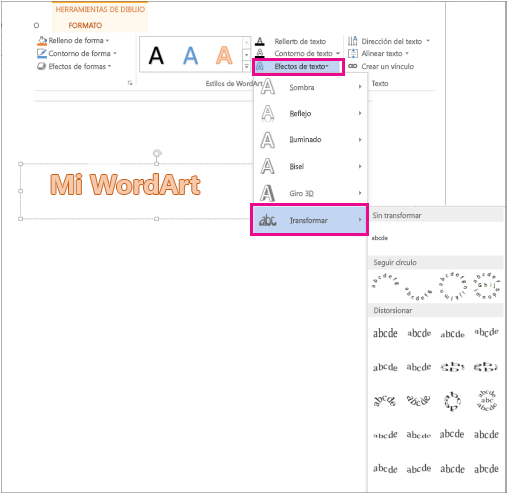
Task: Select first warp style in Distorsionar row one
Action: pos(385,333)
